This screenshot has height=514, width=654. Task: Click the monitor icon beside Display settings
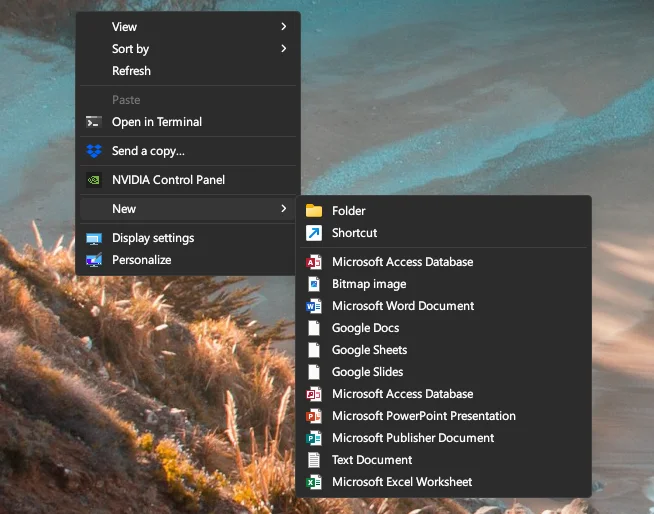pos(94,238)
